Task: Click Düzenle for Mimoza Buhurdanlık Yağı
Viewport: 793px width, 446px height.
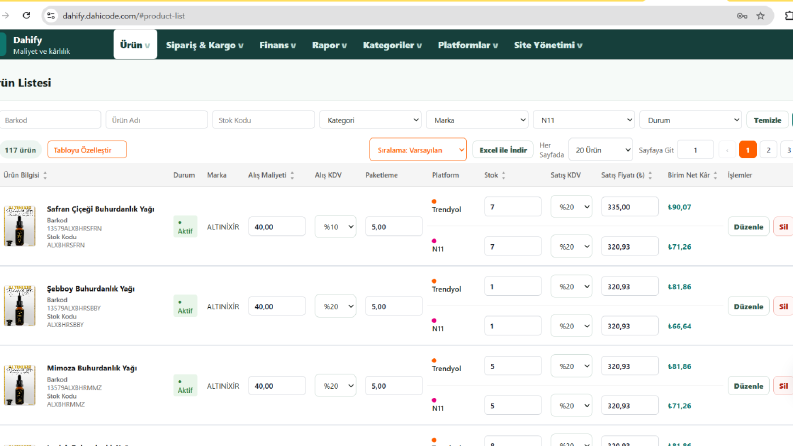Action: (x=748, y=386)
